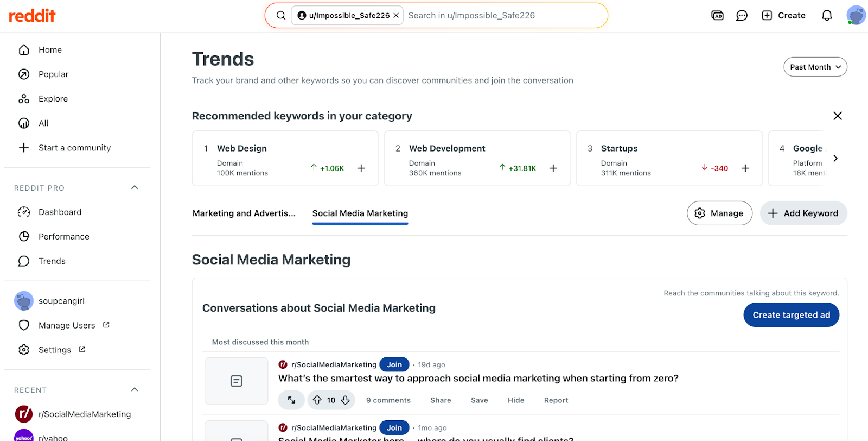Collapse the Reddit Pro section

tap(135, 187)
